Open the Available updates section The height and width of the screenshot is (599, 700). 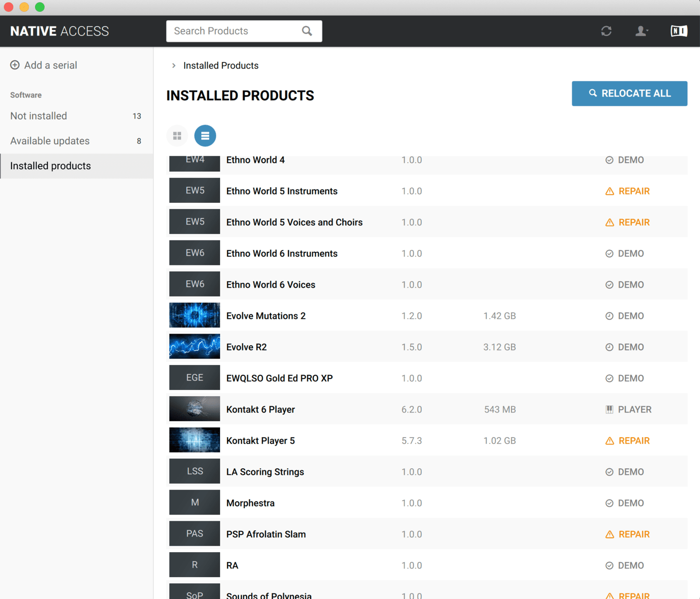(x=77, y=141)
